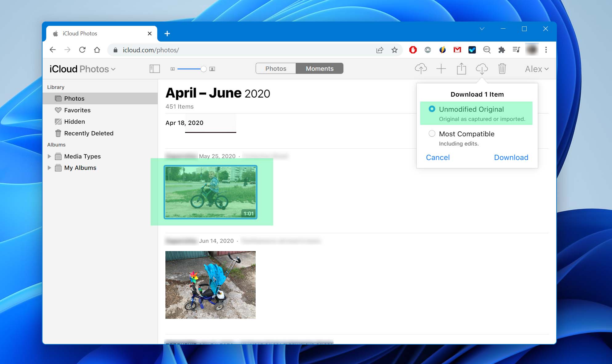Viewport: 612px width, 364px height.
Task: Switch to the Photos view tab
Action: 276,68
